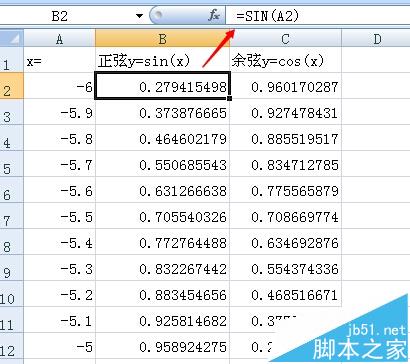Click cell with value -5.3
Screen dimensions: 410x364
tap(60, 268)
